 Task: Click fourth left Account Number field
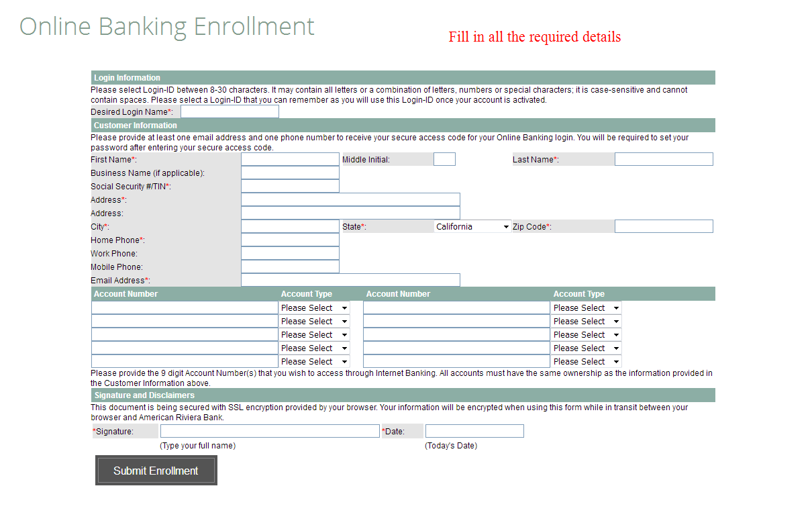tap(185, 348)
